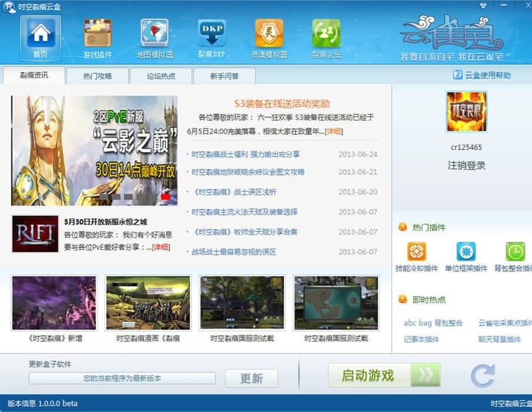Switch to the 热门攻略 tab
Image resolution: width=532 pixels, height=412 pixels.
[x=98, y=76]
